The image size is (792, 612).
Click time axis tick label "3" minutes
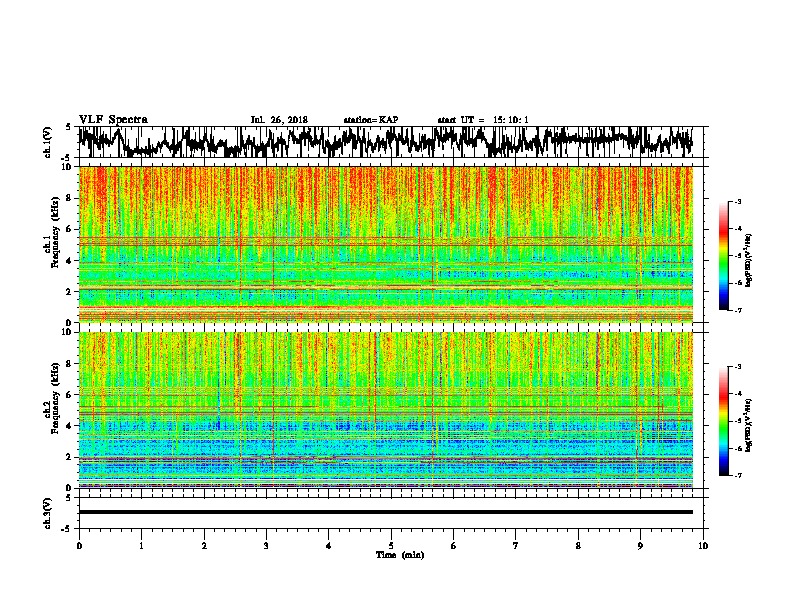pos(266,546)
